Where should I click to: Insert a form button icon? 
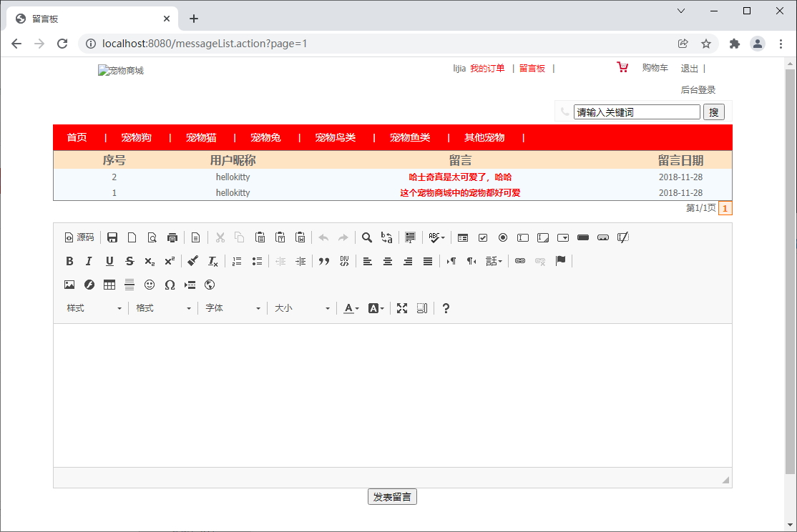(583, 237)
